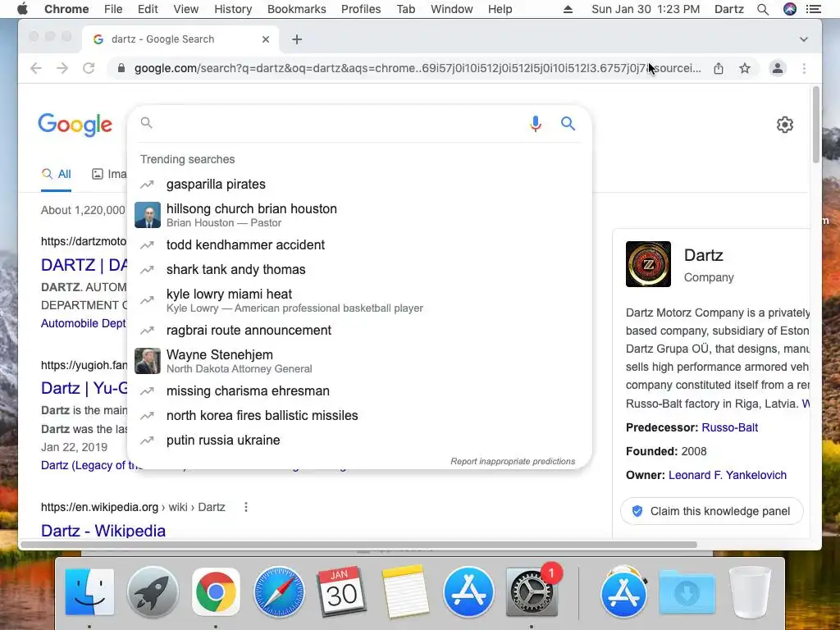Close the dartz - Google Search tab
The width and height of the screenshot is (840, 630).
[x=265, y=39]
